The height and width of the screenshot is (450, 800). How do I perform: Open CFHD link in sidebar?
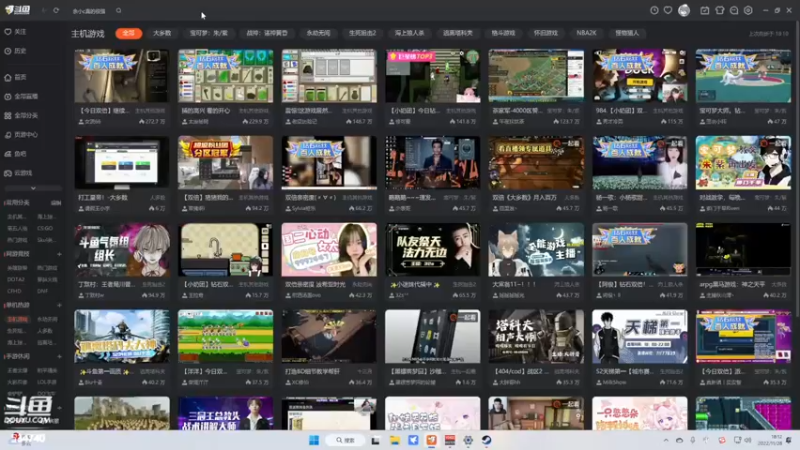(x=15, y=291)
